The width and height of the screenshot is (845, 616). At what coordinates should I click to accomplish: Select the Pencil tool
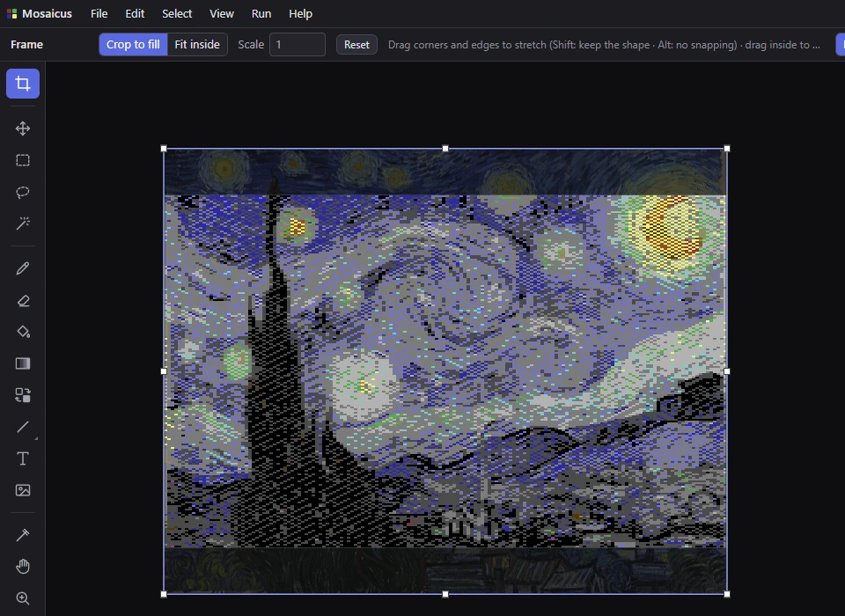click(23, 268)
